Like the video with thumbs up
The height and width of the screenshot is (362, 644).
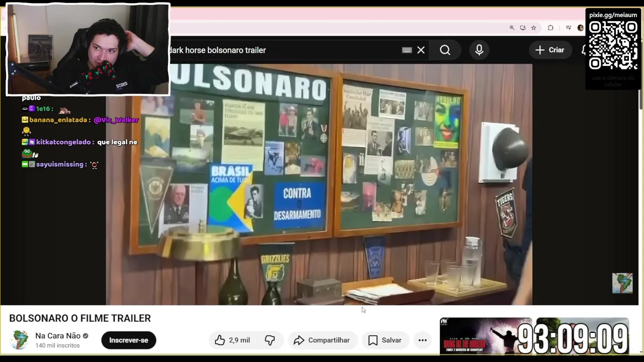click(x=232, y=340)
